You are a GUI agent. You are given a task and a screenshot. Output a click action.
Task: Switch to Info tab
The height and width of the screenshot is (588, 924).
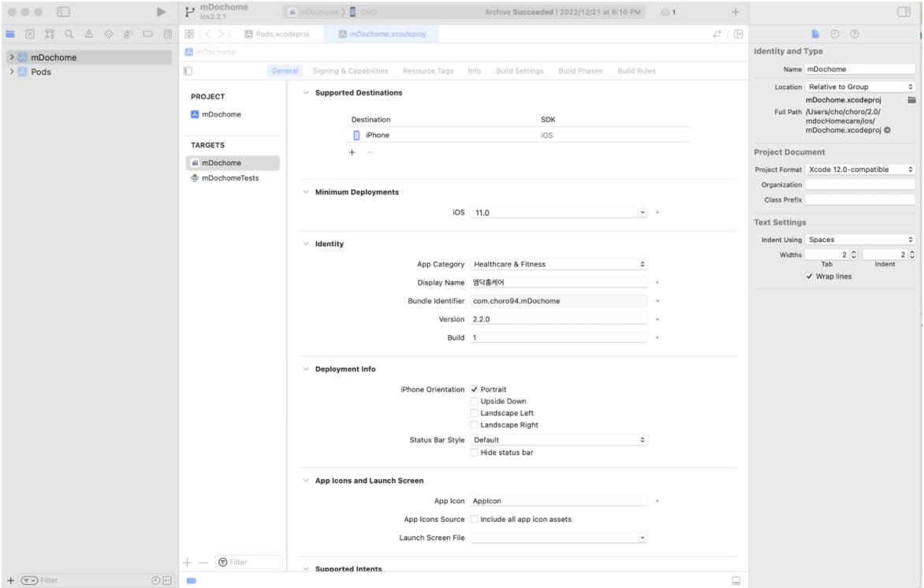475,71
